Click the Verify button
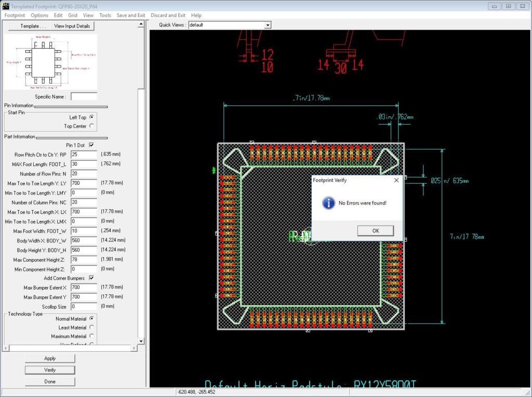532x397 pixels. pyautogui.click(x=50, y=370)
